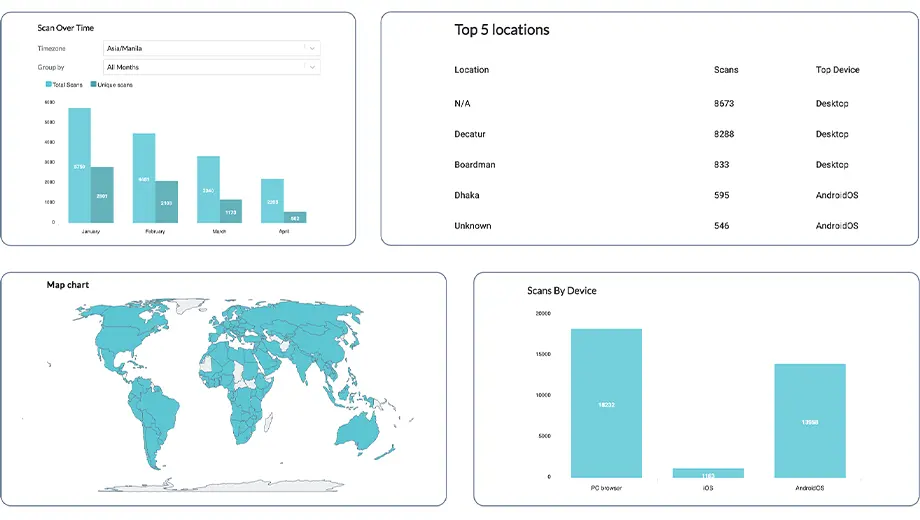Click the scans value '833'
920x520 pixels.
click(722, 164)
